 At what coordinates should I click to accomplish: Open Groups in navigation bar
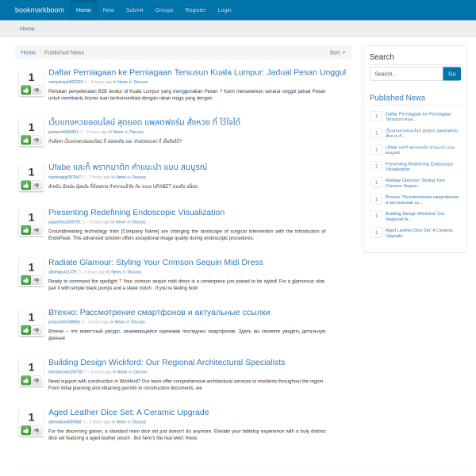(164, 10)
